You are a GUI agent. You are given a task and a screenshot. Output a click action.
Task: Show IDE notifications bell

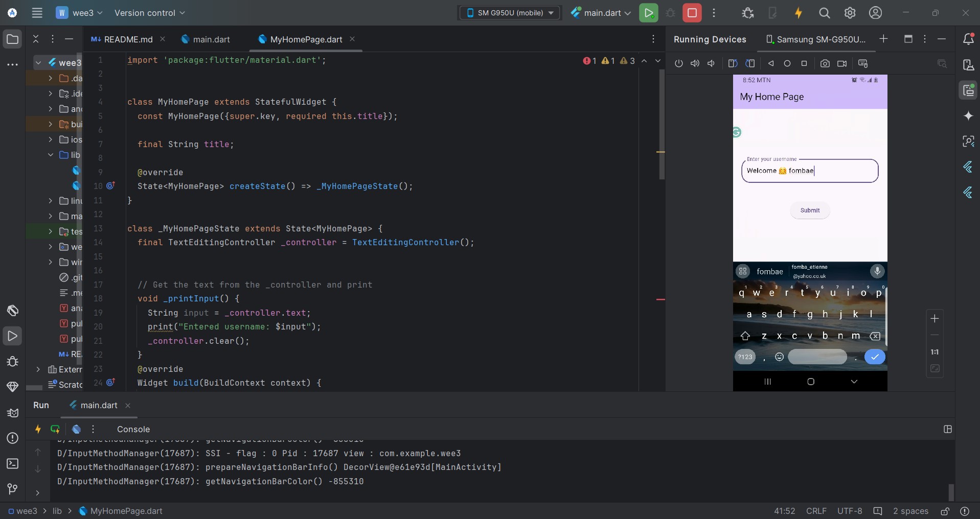point(968,39)
